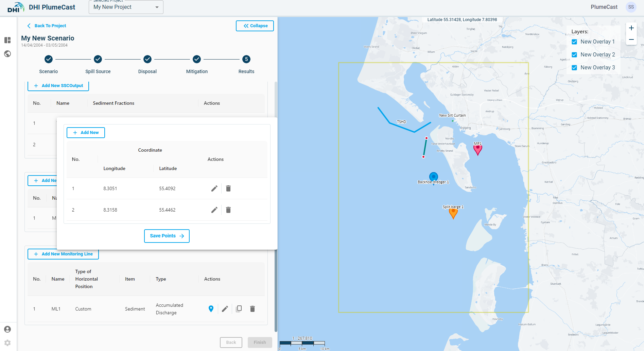Collapse the scenario side panel
This screenshot has width=644, height=351.
[x=255, y=26]
